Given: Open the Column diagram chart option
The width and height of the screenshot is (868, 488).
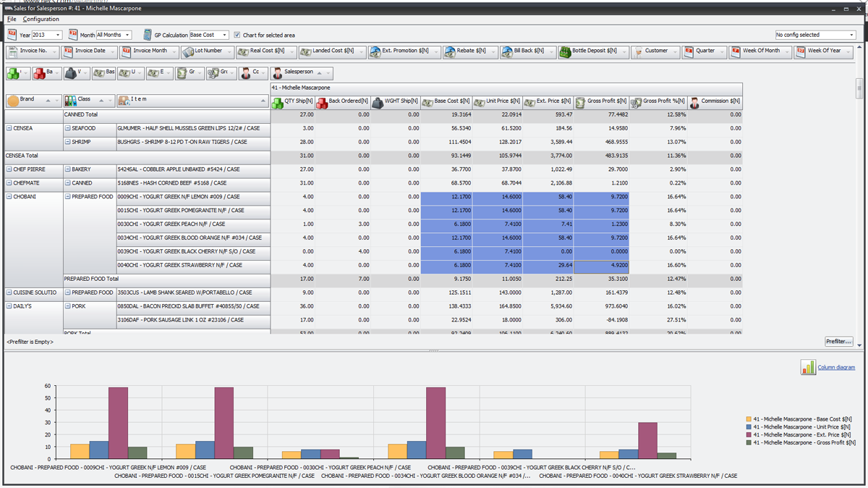Looking at the screenshot, I should pos(837,366).
